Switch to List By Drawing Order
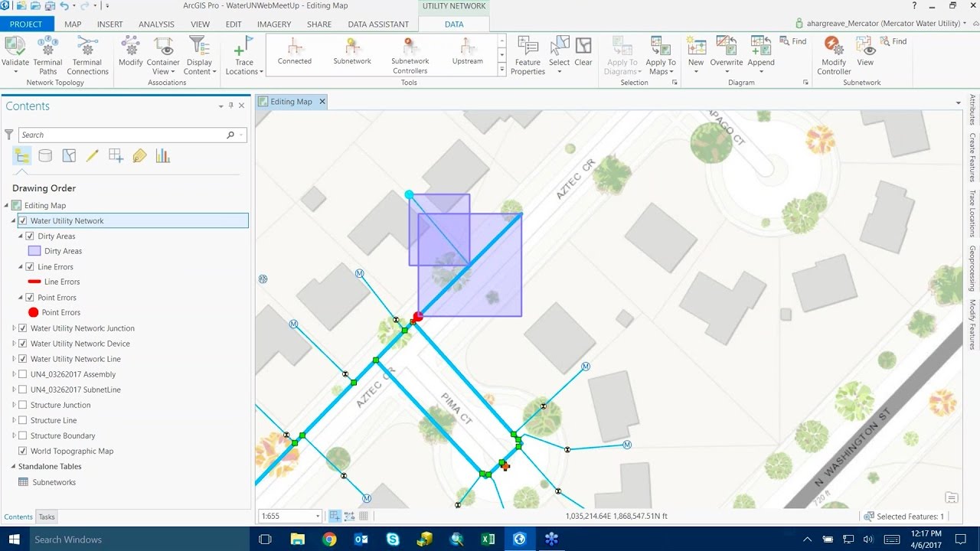 (21, 156)
